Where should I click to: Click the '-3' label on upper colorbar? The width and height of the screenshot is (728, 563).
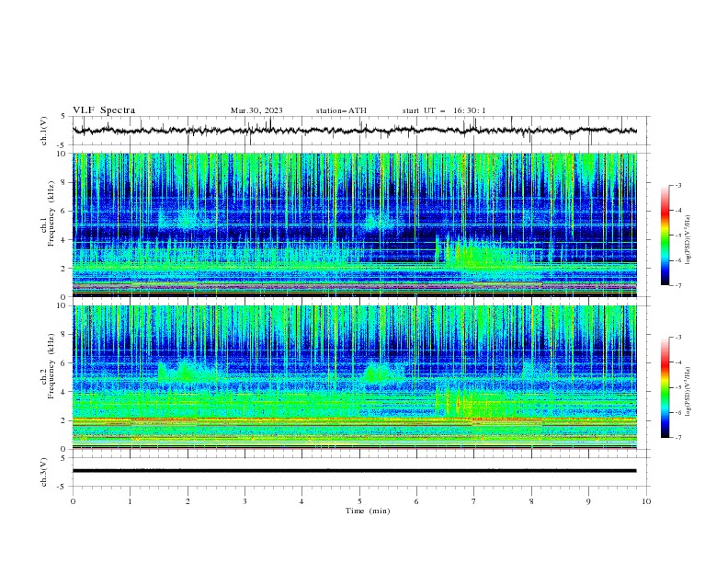pyautogui.click(x=677, y=185)
